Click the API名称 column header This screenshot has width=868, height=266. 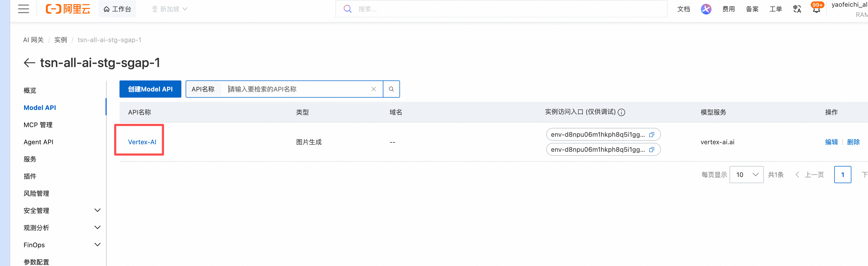point(140,112)
